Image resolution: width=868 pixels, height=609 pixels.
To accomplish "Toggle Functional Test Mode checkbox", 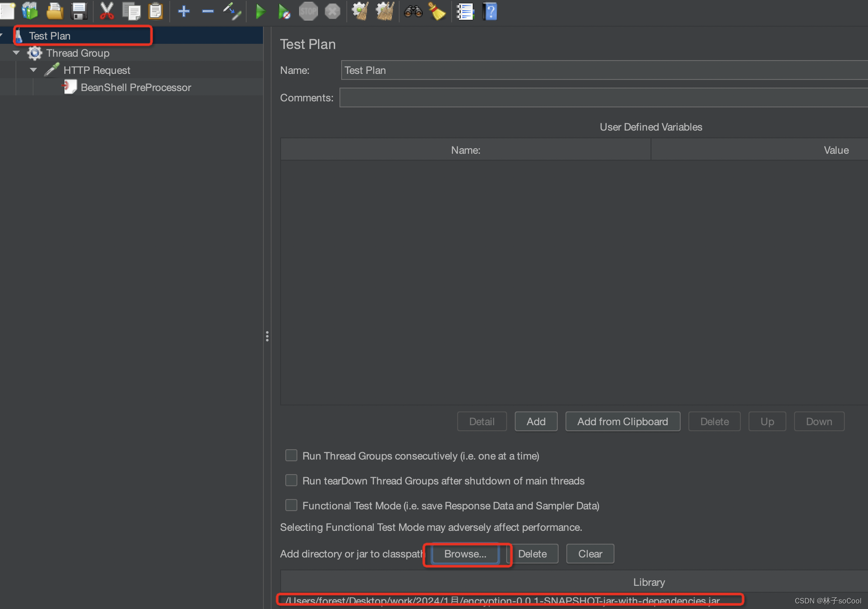I will point(291,505).
